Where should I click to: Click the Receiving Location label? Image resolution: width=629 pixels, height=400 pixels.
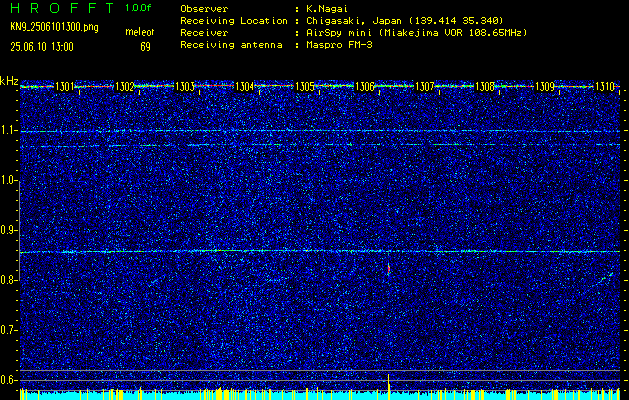tap(234, 20)
